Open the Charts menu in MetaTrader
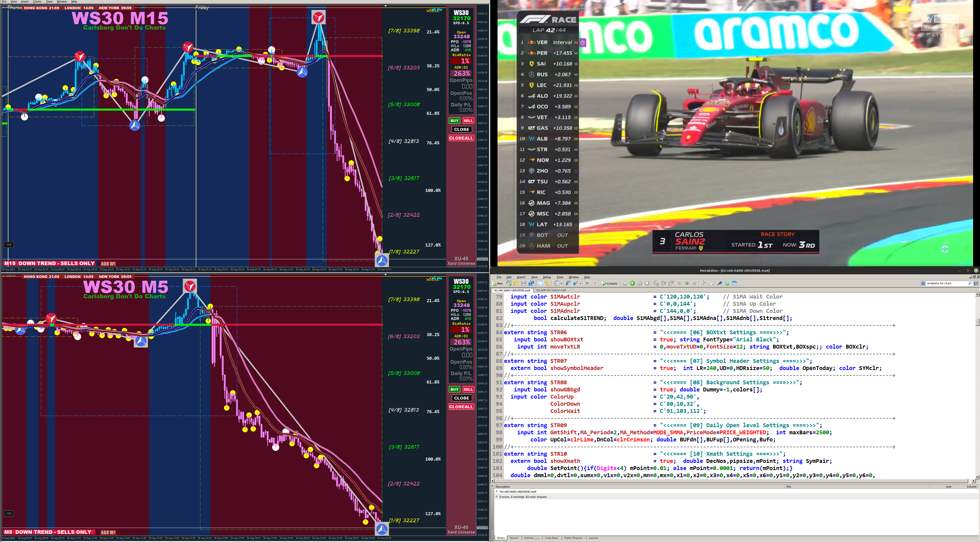The width and height of the screenshot is (980, 542). point(37,2)
